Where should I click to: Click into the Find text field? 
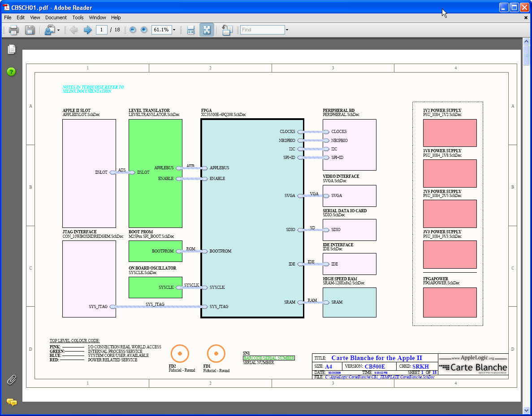tap(263, 30)
